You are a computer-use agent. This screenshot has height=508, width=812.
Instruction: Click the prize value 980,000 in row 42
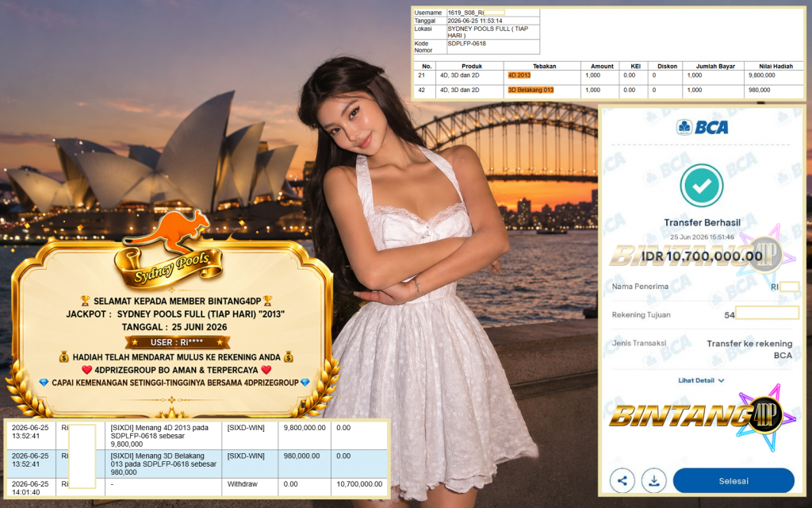click(759, 90)
